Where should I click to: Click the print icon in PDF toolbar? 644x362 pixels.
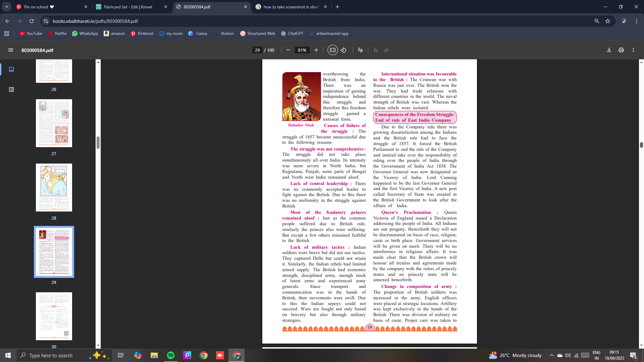tap(621, 50)
